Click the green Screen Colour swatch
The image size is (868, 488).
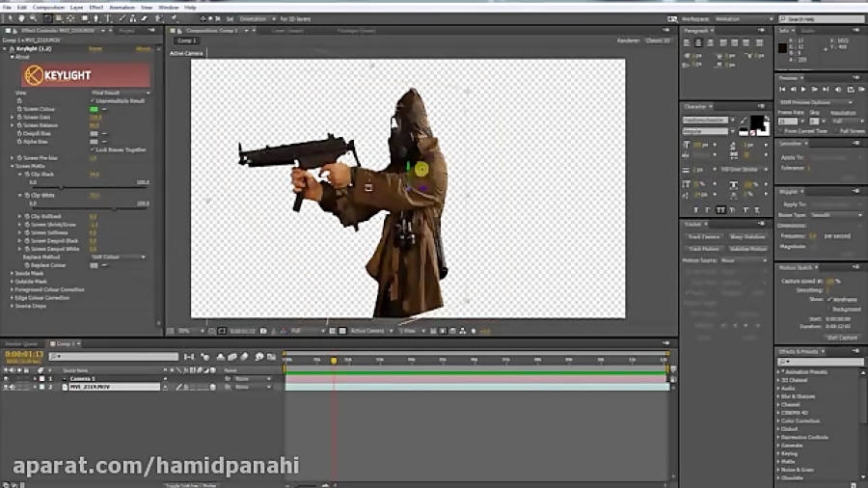click(x=94, y=109)
